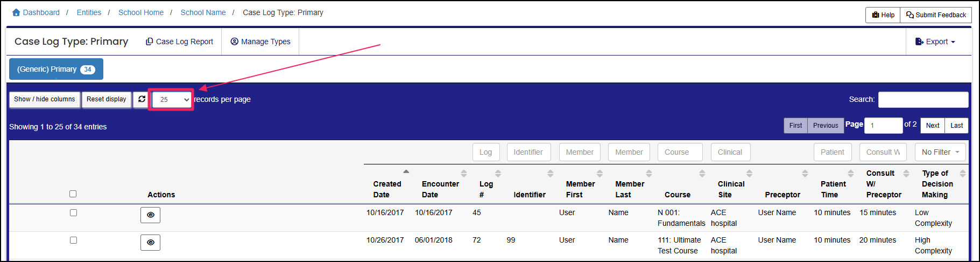Viewport: 980px width, 262px height.
Task: Click 'High Complexity' cell
Action: 933,245
